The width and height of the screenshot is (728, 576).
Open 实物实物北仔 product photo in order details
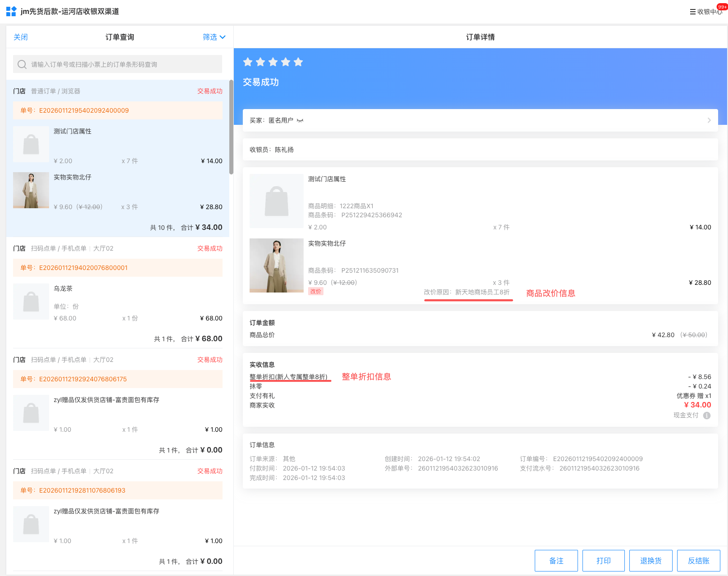tap(276, 265)
